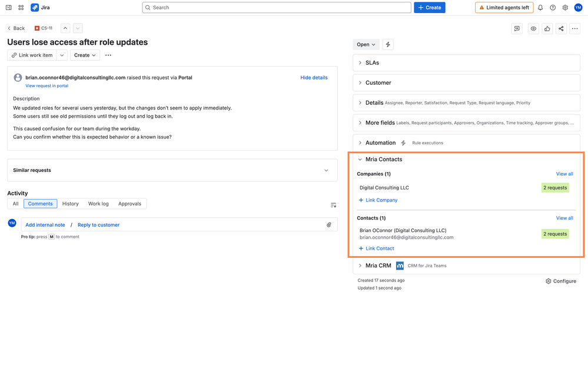
Task: Click the reporter avatar icon
Action: pyautogui.click(x=18, y=78)
